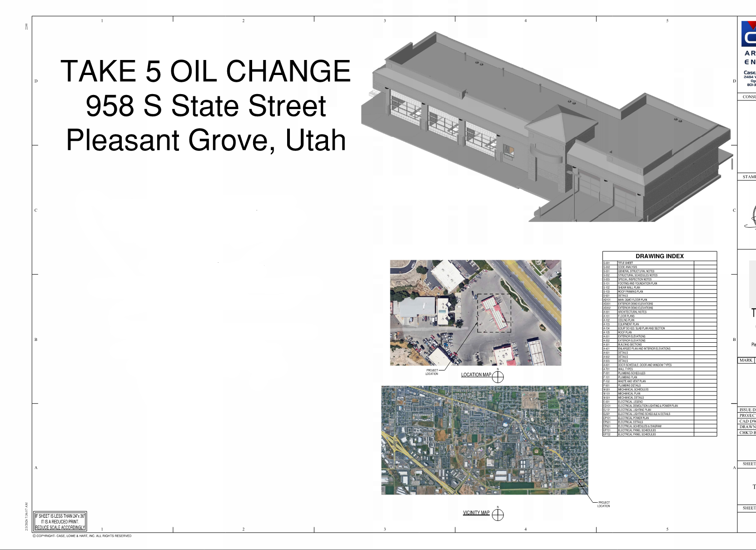Select 'DETAILS' in the S-501 row
Screen dimensions: 756x550
tap(623, 296)
